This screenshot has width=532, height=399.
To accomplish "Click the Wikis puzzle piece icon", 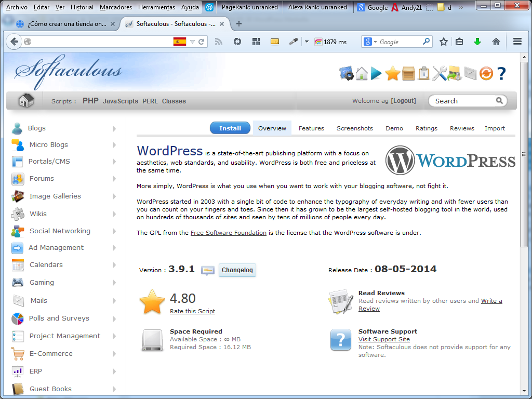I will tap(18, 214).
